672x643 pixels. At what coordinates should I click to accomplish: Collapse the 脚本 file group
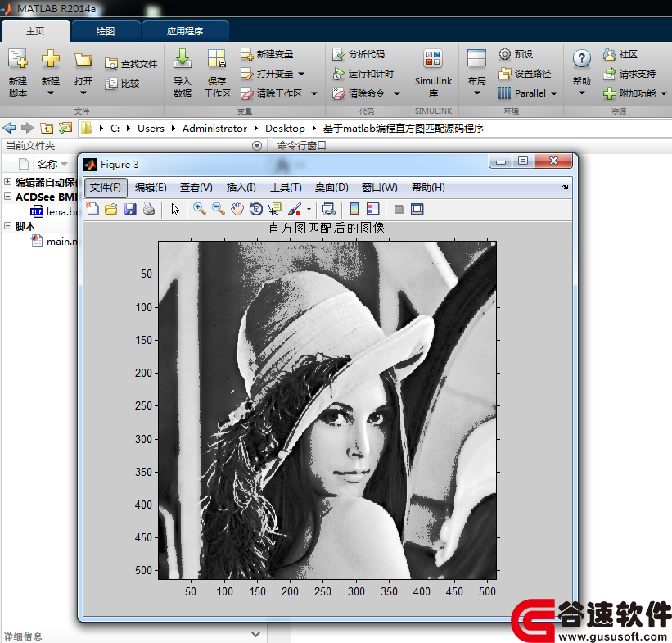(x=7, y=225)
